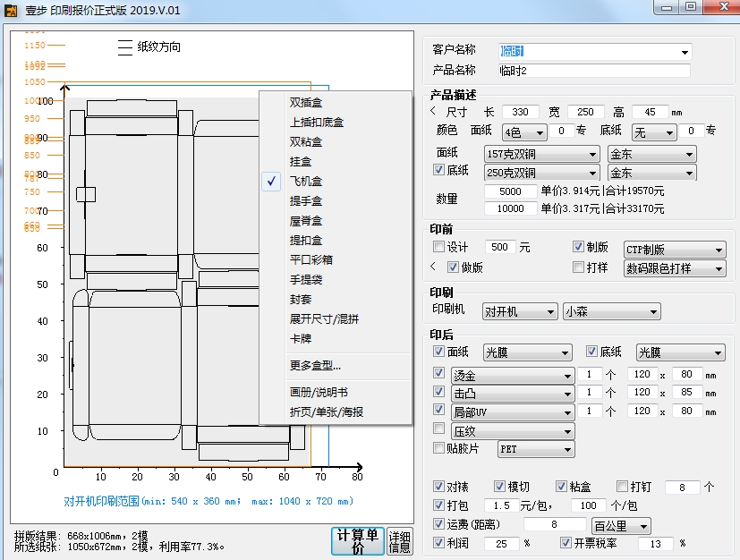Toggle 面纸 finishing checkbox
The image size is (740, 560).
438,351
